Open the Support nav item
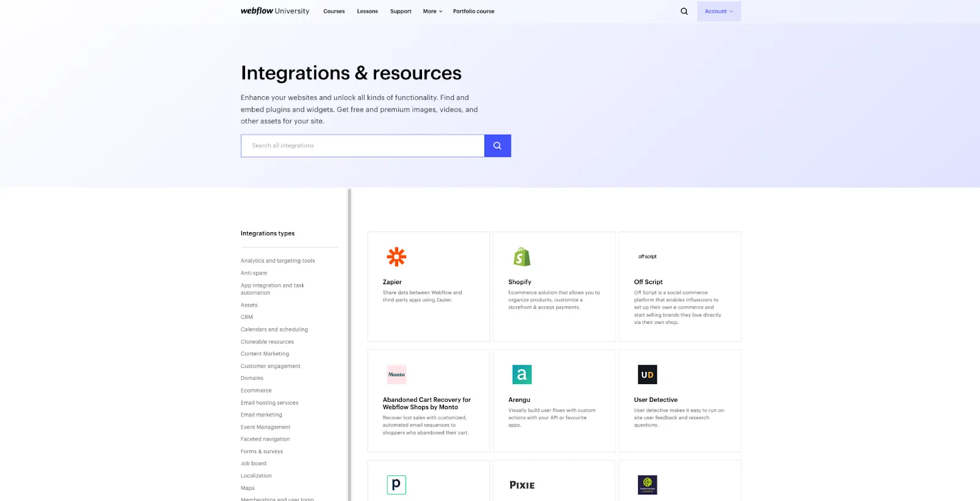 (401, 11)
